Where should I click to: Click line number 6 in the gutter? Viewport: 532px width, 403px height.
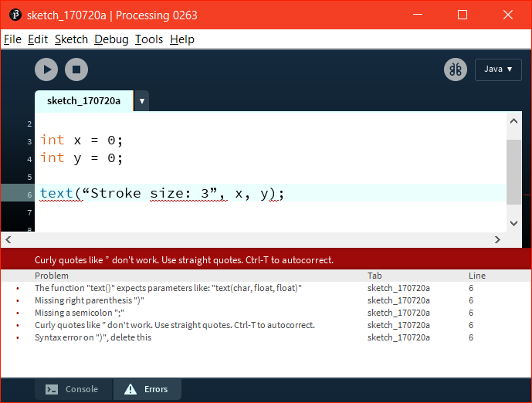click(x=29, y=195)
